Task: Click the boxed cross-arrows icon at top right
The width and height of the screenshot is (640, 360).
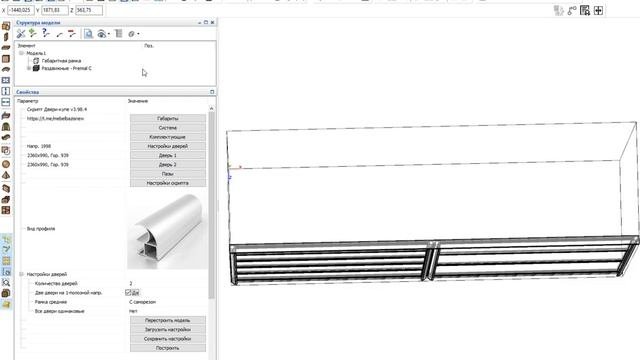Action: pyautogui.click(x=598, y=11)
